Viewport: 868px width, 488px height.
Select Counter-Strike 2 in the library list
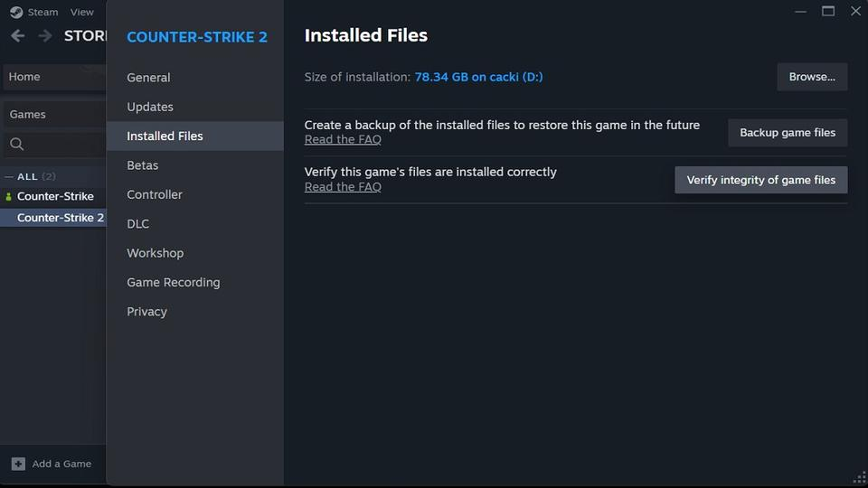pos(60,218)
